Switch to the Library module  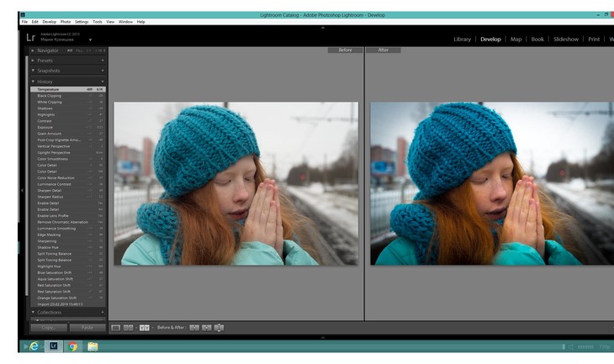pyautogui.click(x=462, y=40)
